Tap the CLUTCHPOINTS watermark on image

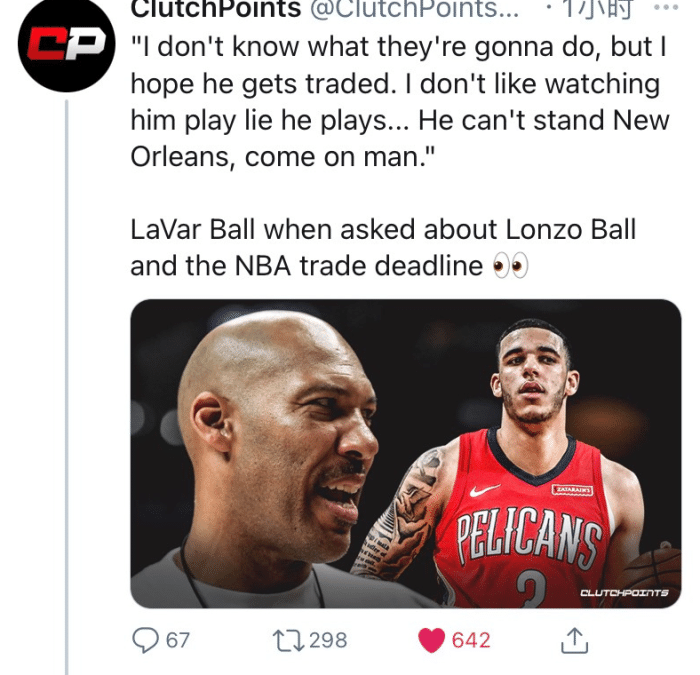click(624, 593)
